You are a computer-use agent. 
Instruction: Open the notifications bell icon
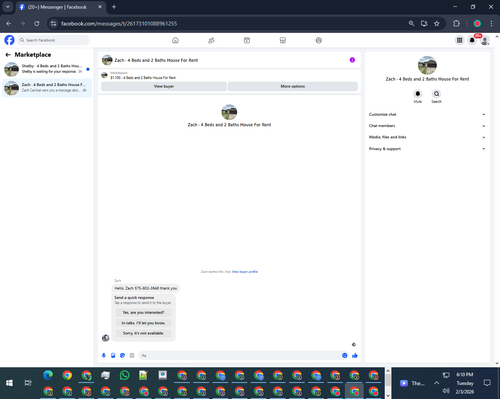(x=472, y=40)
